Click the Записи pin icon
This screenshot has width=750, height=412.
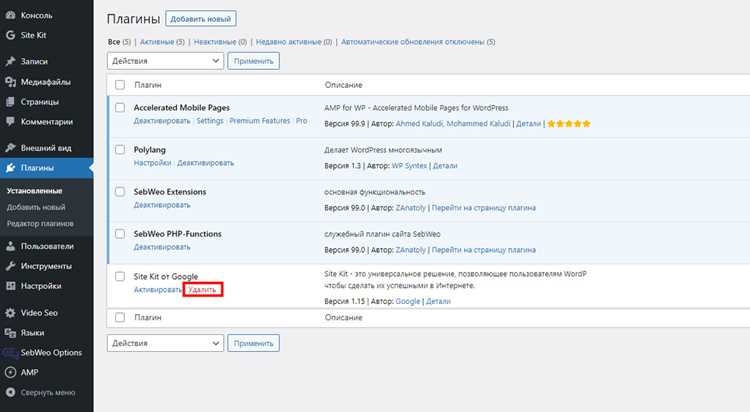click(10, 61)
